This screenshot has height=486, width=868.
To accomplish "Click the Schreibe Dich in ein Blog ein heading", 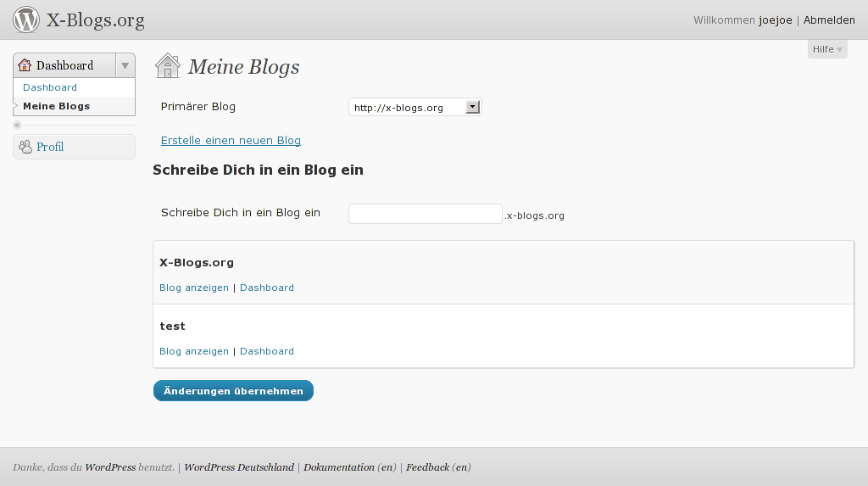I will [258, 170].
